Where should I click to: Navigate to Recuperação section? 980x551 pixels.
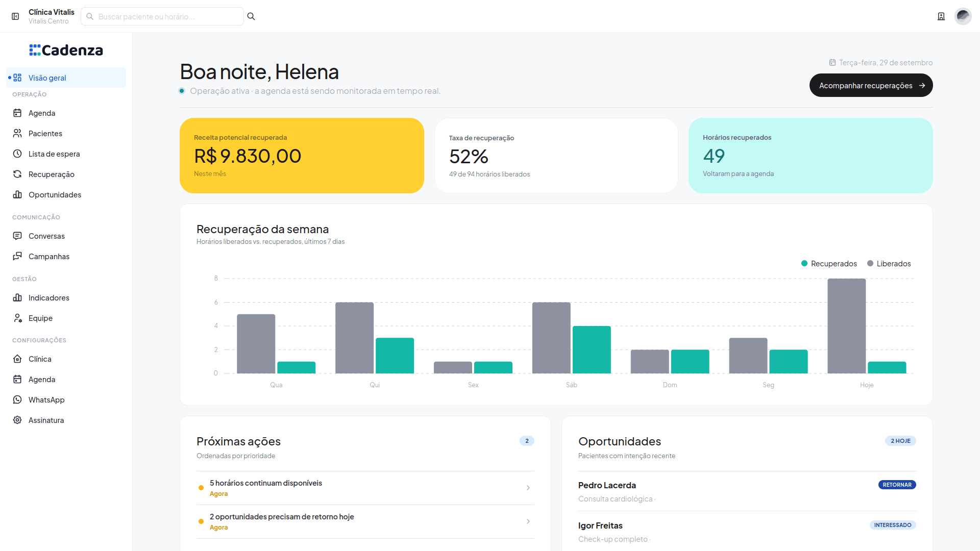click(66, 174)
